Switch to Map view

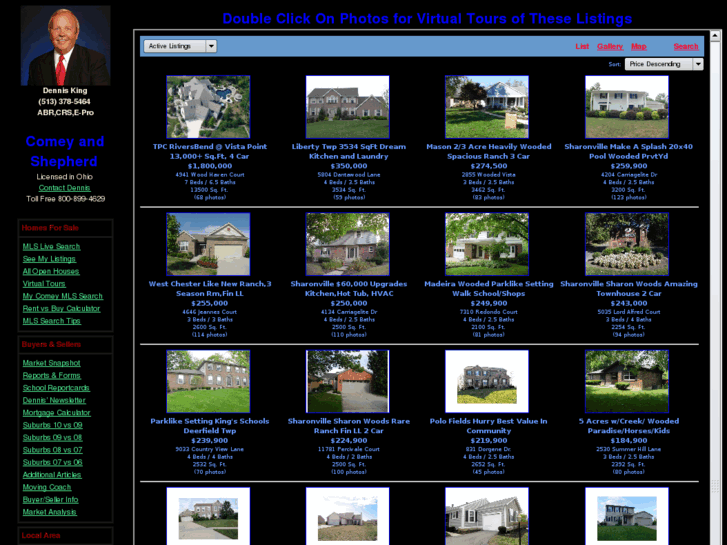pyautogui.click(x=638, y=46)
